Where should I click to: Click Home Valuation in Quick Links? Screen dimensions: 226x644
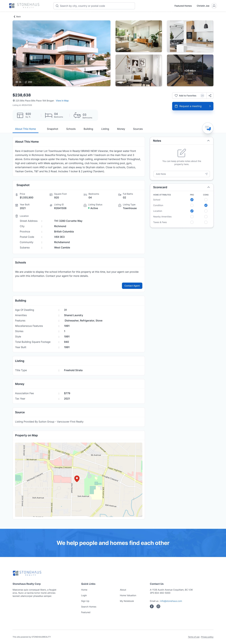128,595
